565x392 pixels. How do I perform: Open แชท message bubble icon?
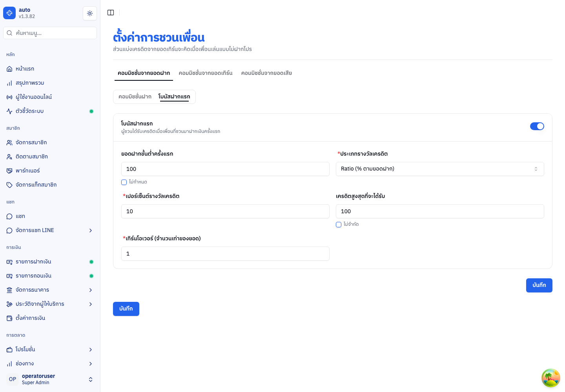pyautogui.click(x=9, y=216)
